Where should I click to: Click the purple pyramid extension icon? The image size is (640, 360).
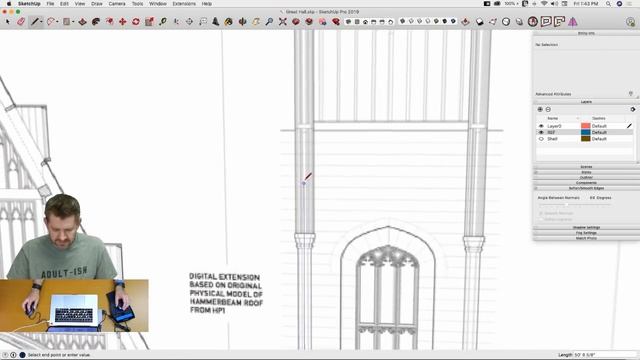573,22
